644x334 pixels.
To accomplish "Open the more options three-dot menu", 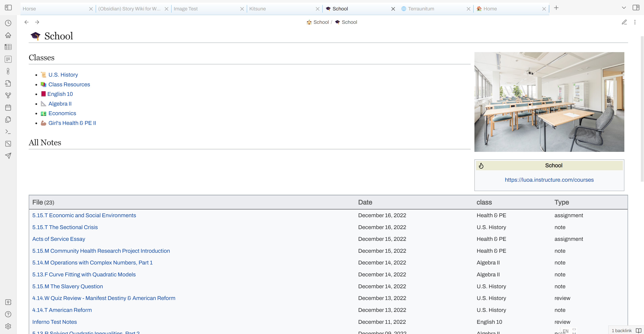I will tap(635, 22).
